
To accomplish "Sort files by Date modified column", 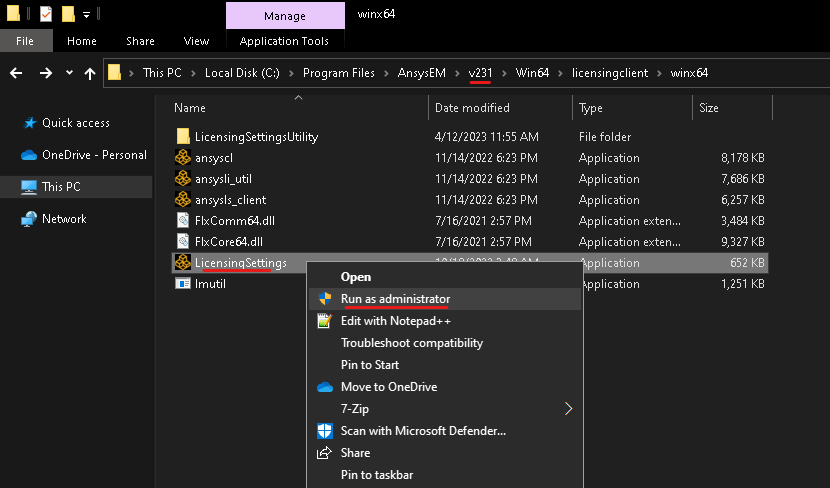I will coord(472,108).
